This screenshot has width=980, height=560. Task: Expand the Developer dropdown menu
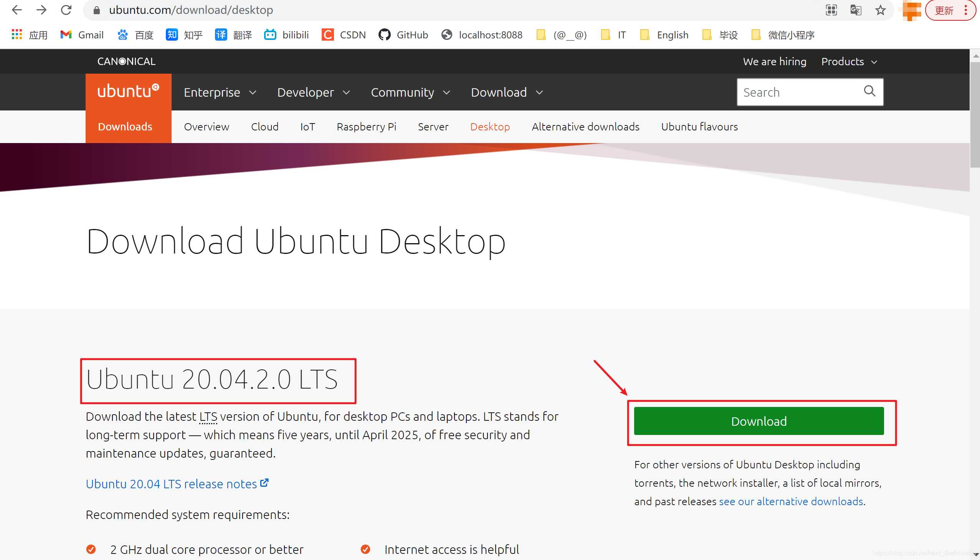pos(313,92)
